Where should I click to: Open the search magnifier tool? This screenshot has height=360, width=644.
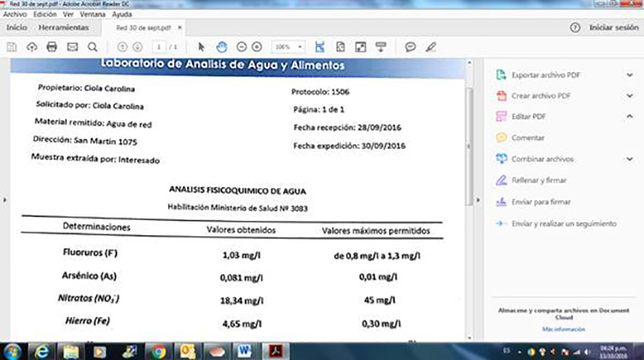(x=93, y=47)
